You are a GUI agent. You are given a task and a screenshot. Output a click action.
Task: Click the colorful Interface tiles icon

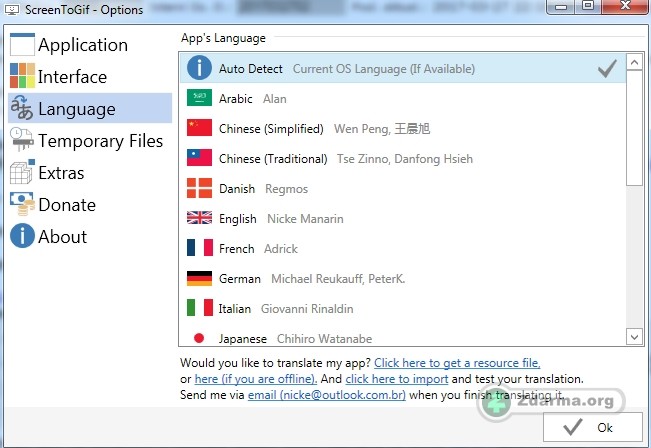22,76
